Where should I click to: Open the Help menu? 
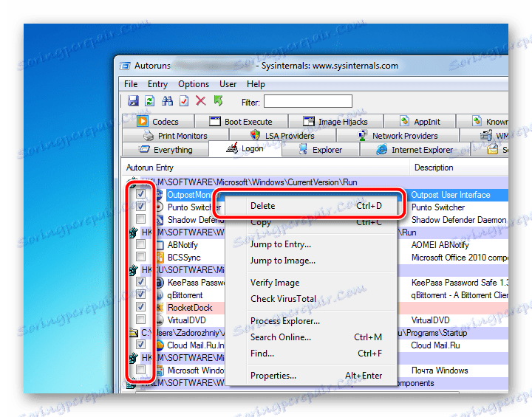256,83
